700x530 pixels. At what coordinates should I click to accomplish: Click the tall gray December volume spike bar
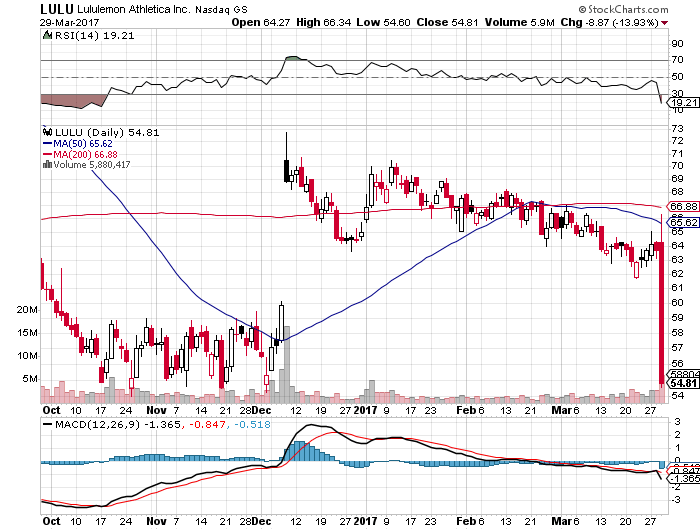pyautogui.click(x=287, y=364)
